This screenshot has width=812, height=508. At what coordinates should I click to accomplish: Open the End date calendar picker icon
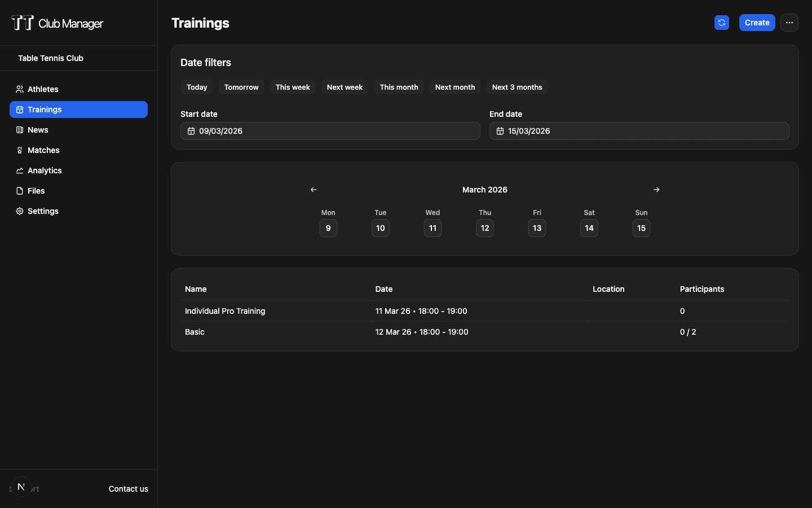click(500, 131)
